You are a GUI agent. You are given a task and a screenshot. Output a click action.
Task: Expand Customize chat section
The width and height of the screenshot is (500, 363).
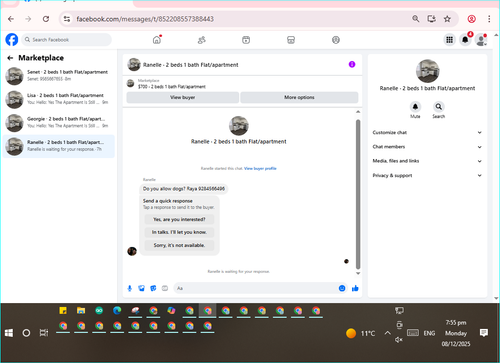[427, 133]
